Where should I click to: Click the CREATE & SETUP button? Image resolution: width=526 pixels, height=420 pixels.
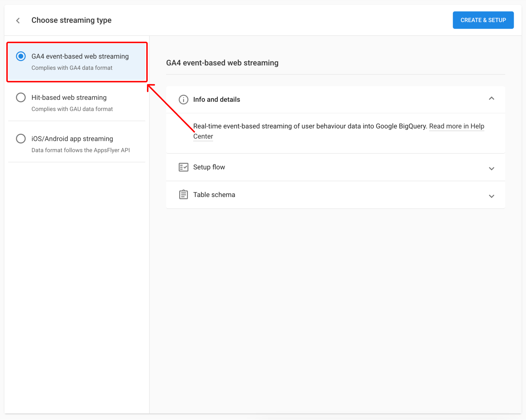(x=483, y=20)
